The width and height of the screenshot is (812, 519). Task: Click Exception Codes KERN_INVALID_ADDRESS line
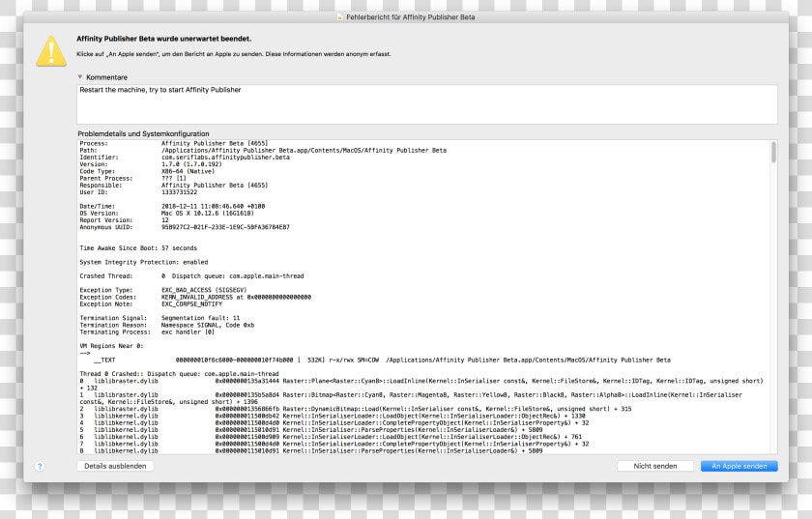click(x=195, y=298)
